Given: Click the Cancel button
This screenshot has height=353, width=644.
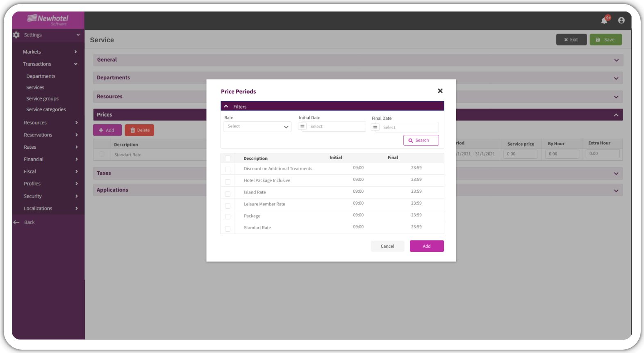Looking at the screenshot, I should 387,246.
